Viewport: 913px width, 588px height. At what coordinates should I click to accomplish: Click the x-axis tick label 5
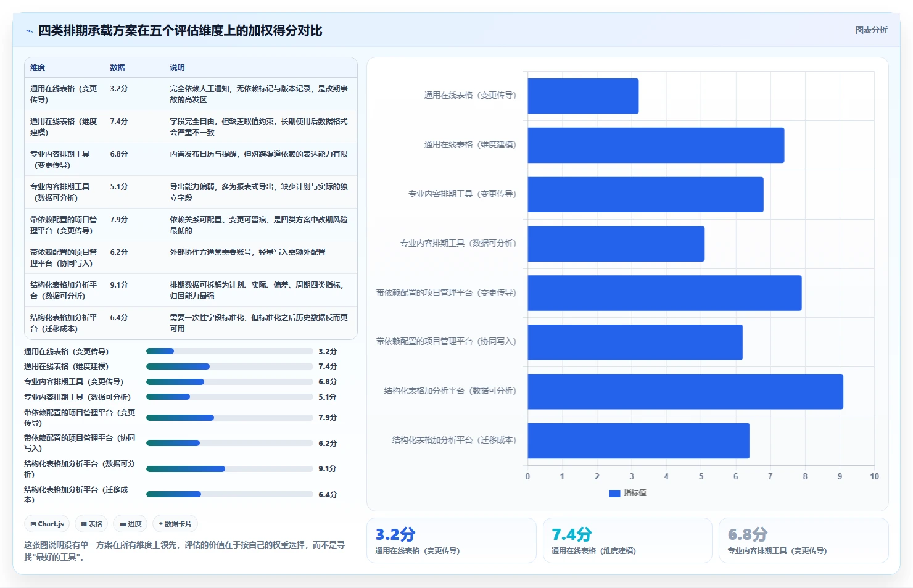point(701,477)
